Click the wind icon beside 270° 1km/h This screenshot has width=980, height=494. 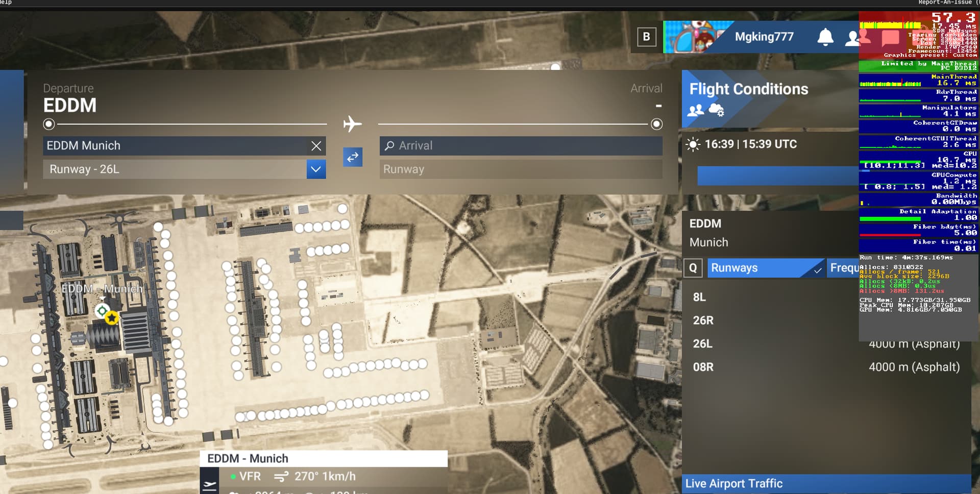[281, 477]
